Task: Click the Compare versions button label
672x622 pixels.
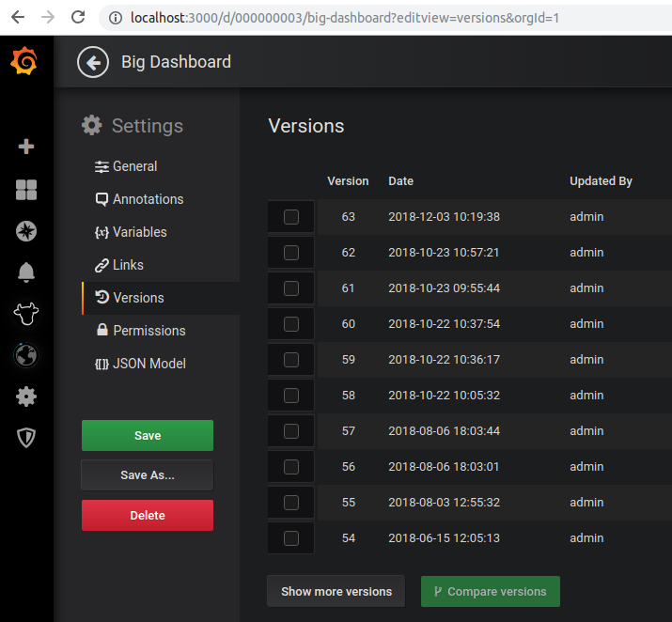Action: click(x=496, y=592)
